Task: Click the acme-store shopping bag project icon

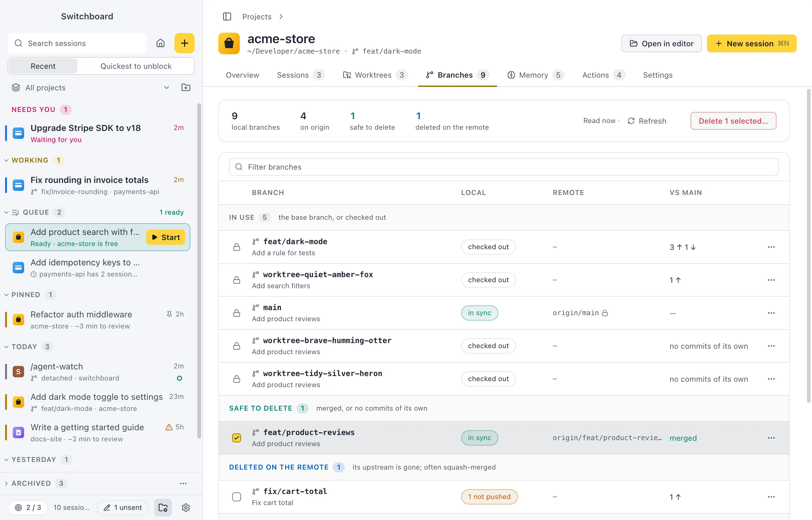Action: [x=229, y=43]
